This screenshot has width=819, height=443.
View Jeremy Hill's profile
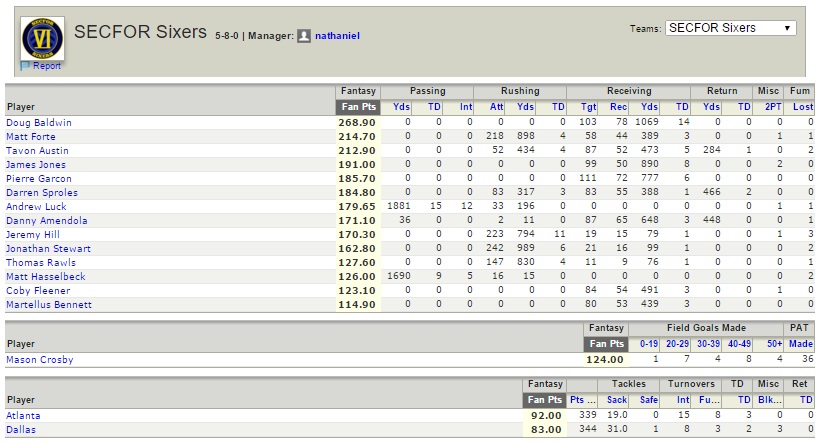[33, 235]
